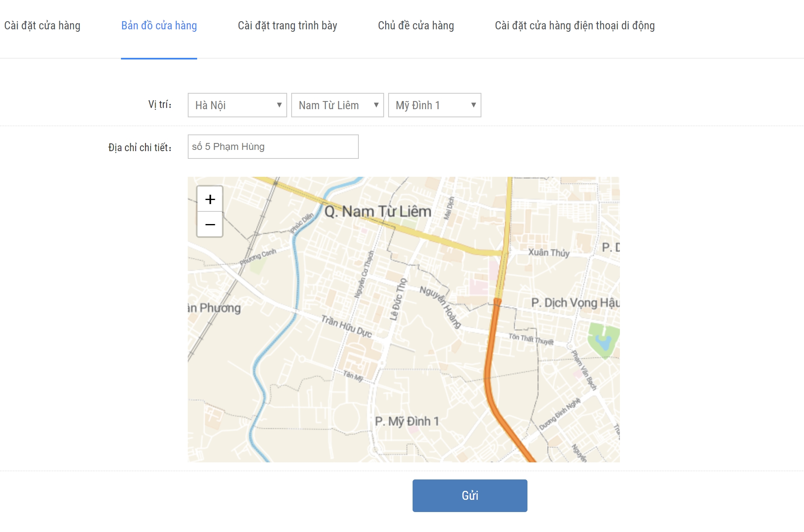This screenshot has height=532, width=804.
Task: Zoom in the map with plus button
Action: tap(210, 199)
